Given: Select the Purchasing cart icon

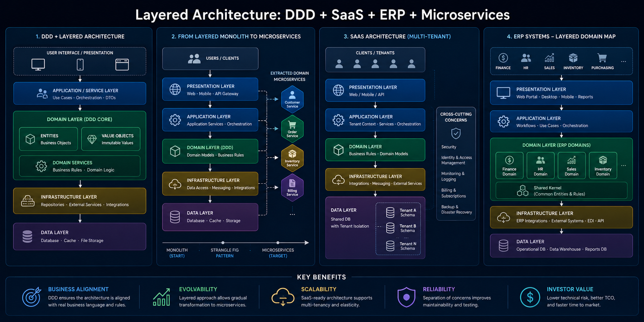Looking at the screenshot, I should (x=602, y=58).
